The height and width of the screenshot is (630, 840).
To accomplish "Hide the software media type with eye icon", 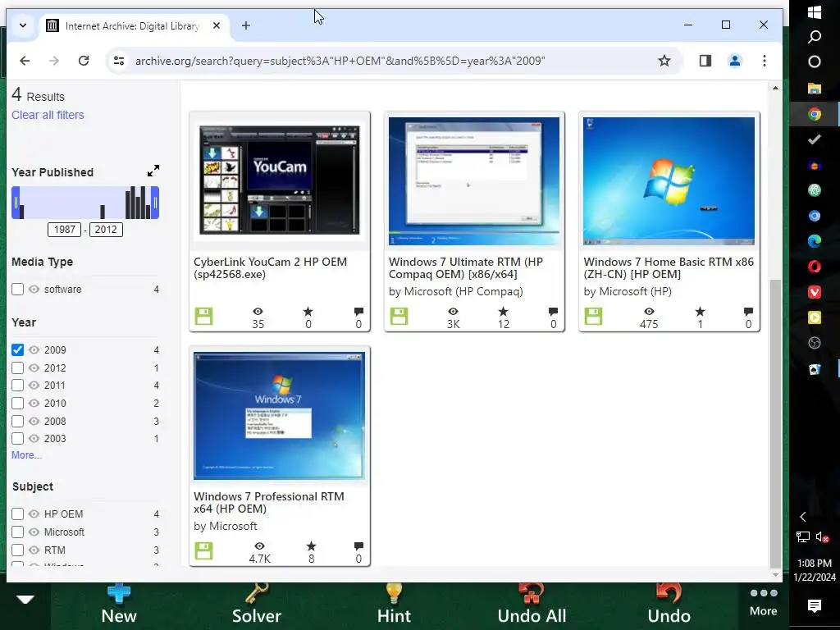I will click(34, 290).
